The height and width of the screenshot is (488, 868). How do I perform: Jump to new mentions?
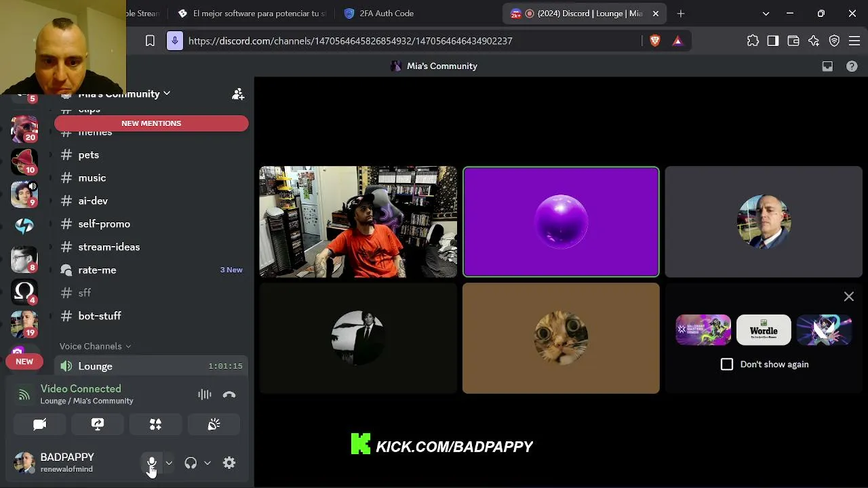(151, 123)
